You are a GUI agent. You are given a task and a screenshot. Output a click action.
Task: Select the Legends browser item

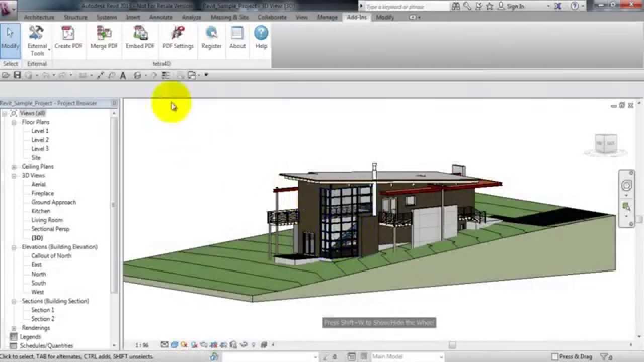pos(30,337)
